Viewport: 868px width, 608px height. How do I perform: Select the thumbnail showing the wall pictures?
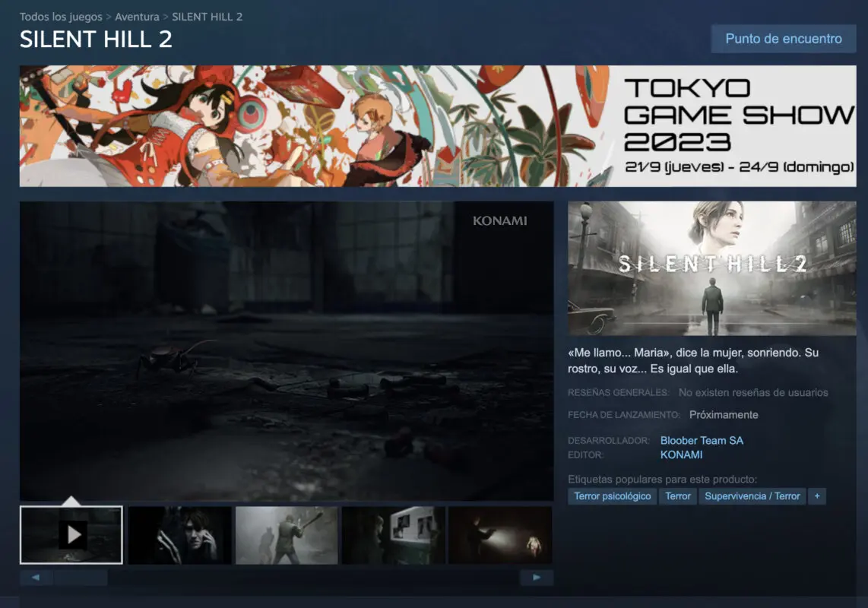[x=394, y=535]
